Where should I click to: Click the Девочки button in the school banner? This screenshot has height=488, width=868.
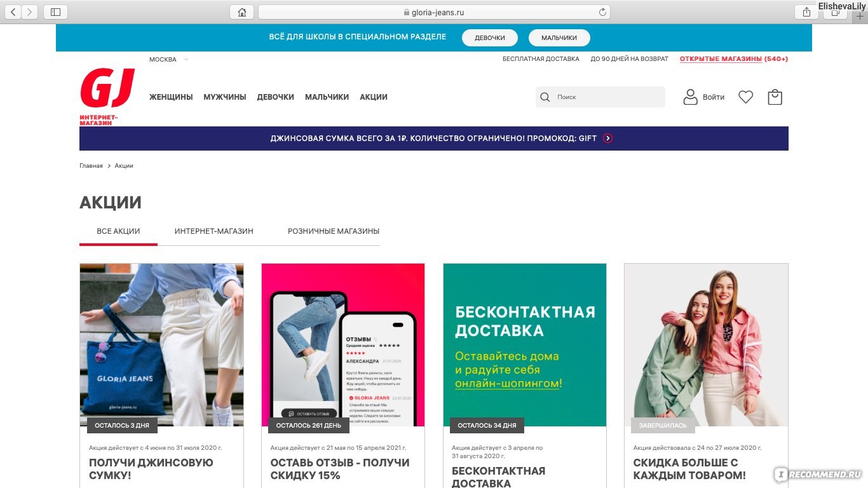click(490, 37)
